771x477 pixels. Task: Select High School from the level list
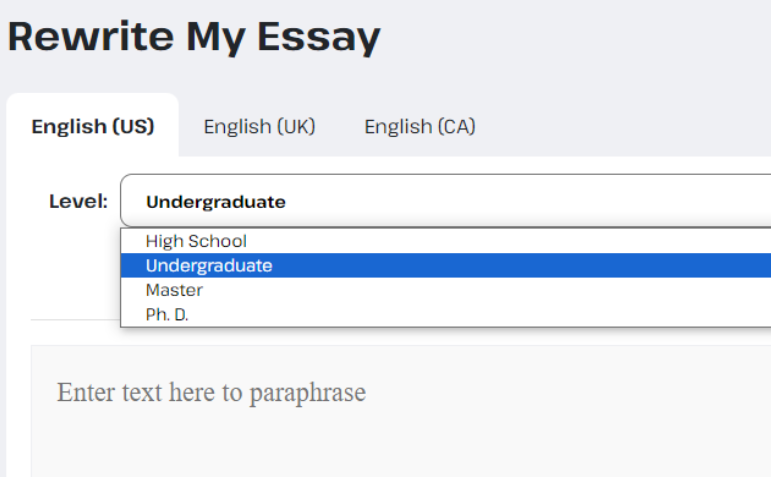[x=196, y=241]
